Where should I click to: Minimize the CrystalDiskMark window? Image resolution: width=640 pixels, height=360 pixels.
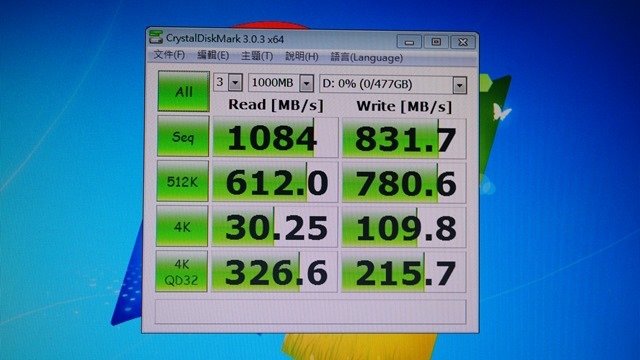coord(409,42)
